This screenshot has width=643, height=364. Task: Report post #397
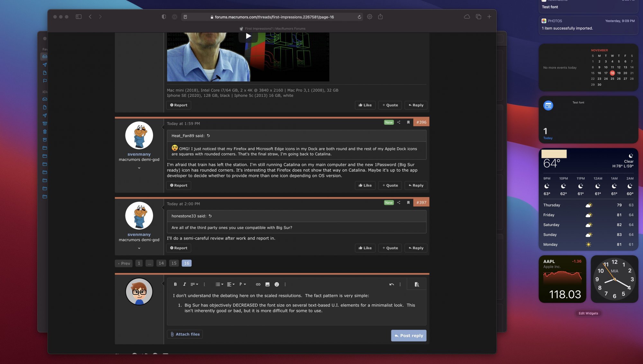[178, 248]
